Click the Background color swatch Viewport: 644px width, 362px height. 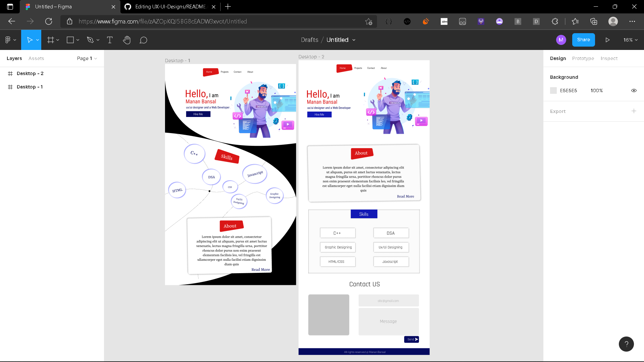[x=553, y=90]
